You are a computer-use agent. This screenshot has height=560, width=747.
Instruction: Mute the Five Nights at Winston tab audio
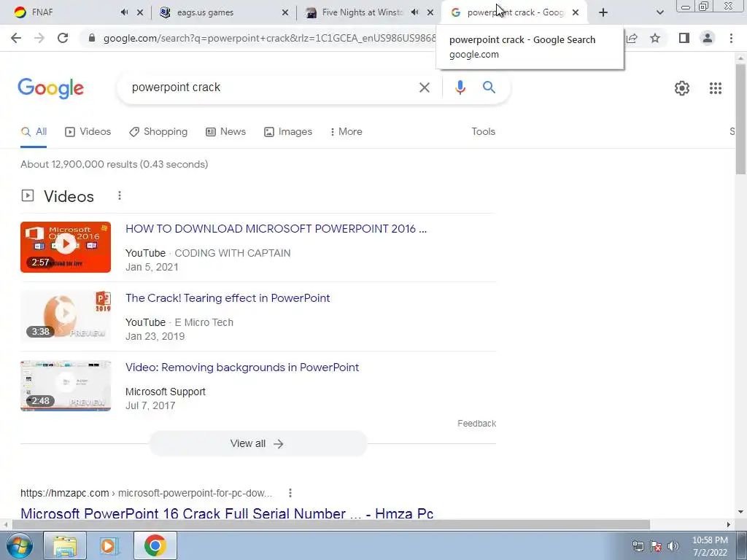tap(415, 12)
